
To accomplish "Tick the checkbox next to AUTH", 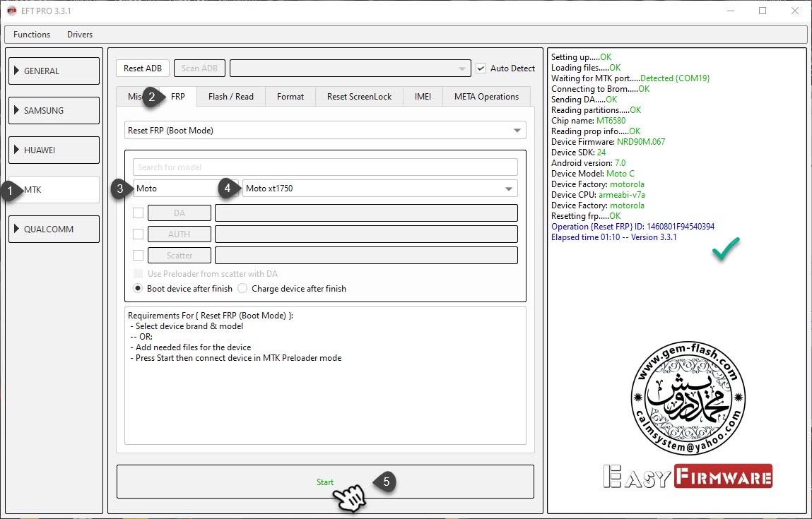I will (139, 234).
